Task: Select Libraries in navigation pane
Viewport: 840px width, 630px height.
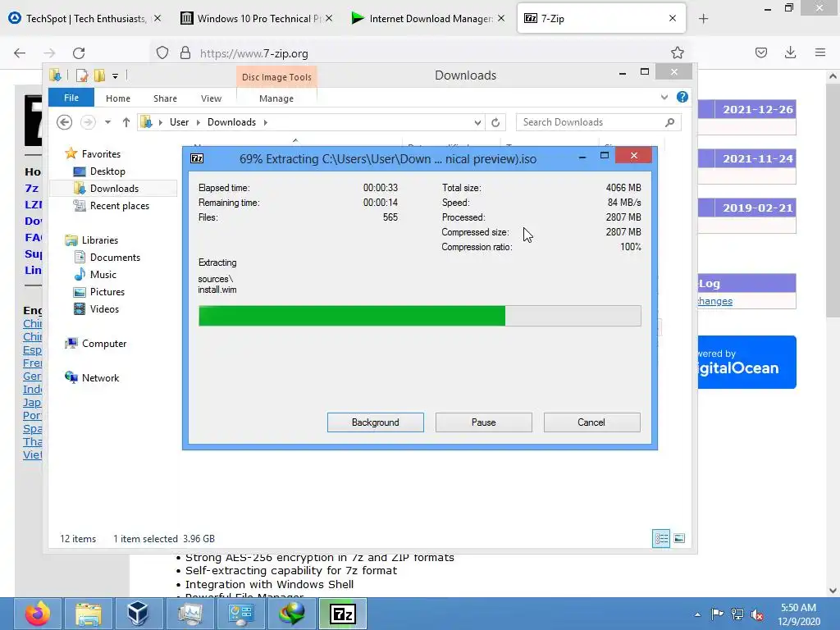Action: coord(99,240)
